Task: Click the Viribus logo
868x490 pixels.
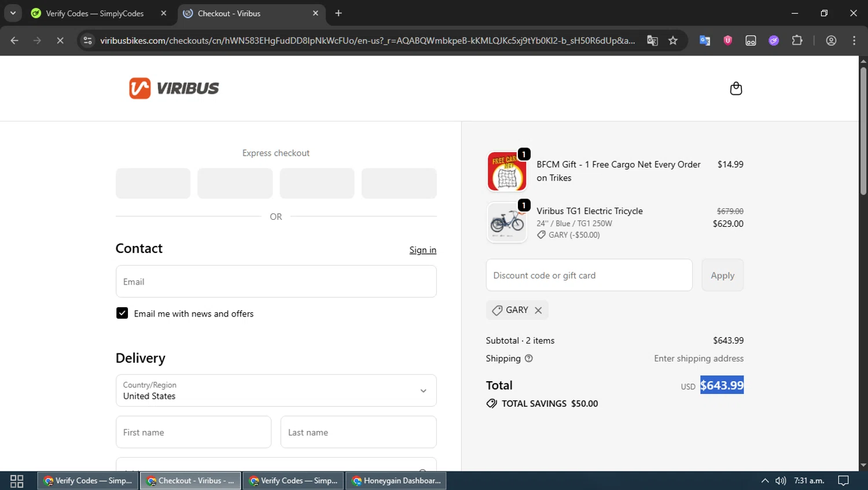Action: coord(174,89)
